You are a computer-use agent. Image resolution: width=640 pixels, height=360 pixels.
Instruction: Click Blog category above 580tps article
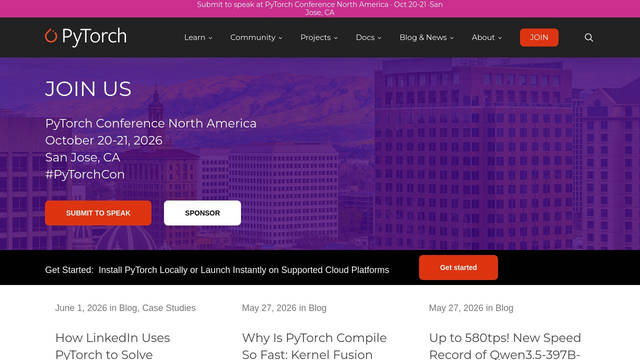504,308
